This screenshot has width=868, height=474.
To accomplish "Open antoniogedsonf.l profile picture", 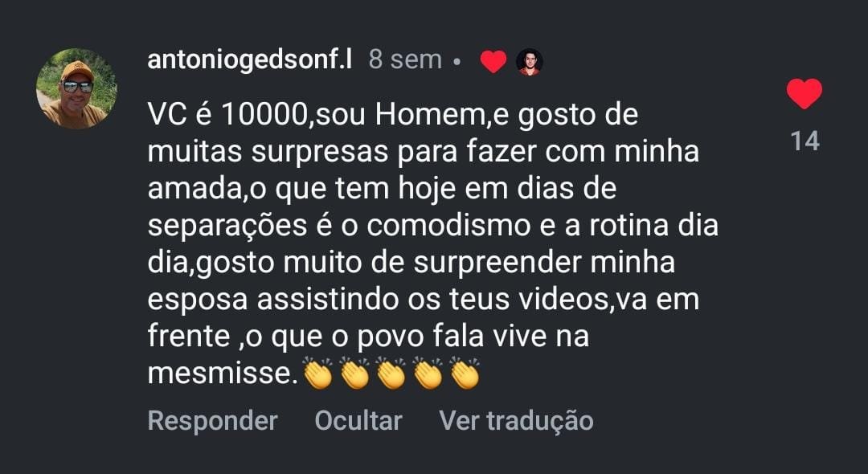I will 77,89.
